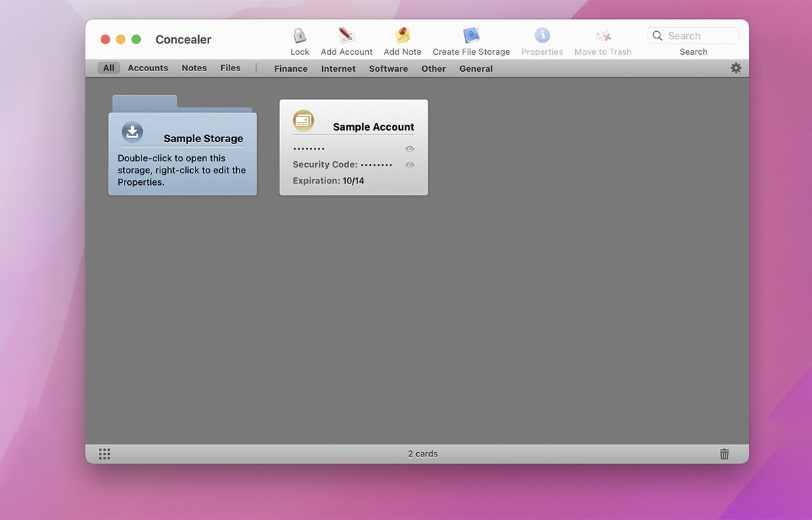Filter by Finance category
The image size is (812, 520).
(x=291, y=69)
